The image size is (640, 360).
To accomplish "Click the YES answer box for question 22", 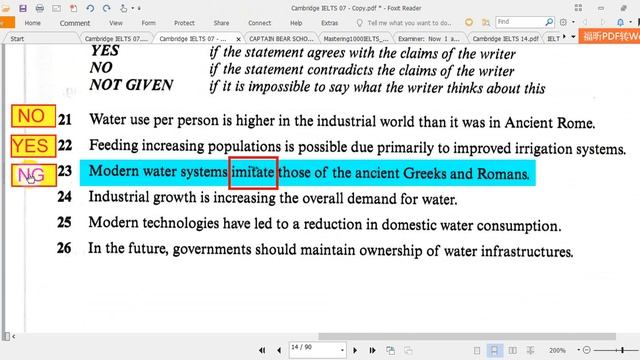I will (x=33, y=146).
